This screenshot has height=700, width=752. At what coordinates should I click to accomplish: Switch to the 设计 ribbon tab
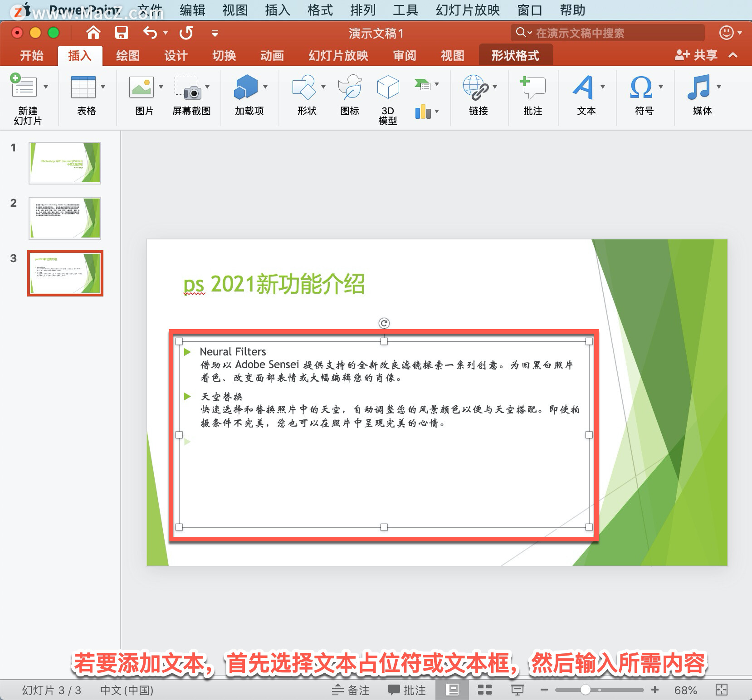[176, 56]
